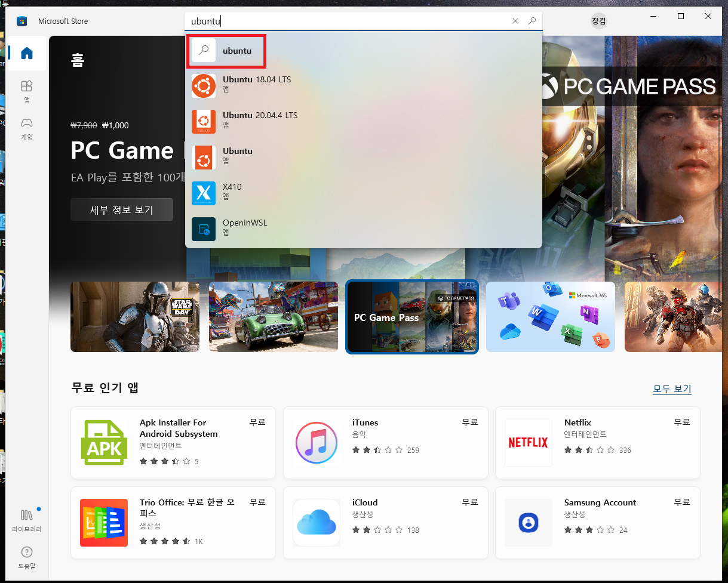Click the 세부 정보 보기 button
This screenshot has width=728, height=583.
pos(122,210)
